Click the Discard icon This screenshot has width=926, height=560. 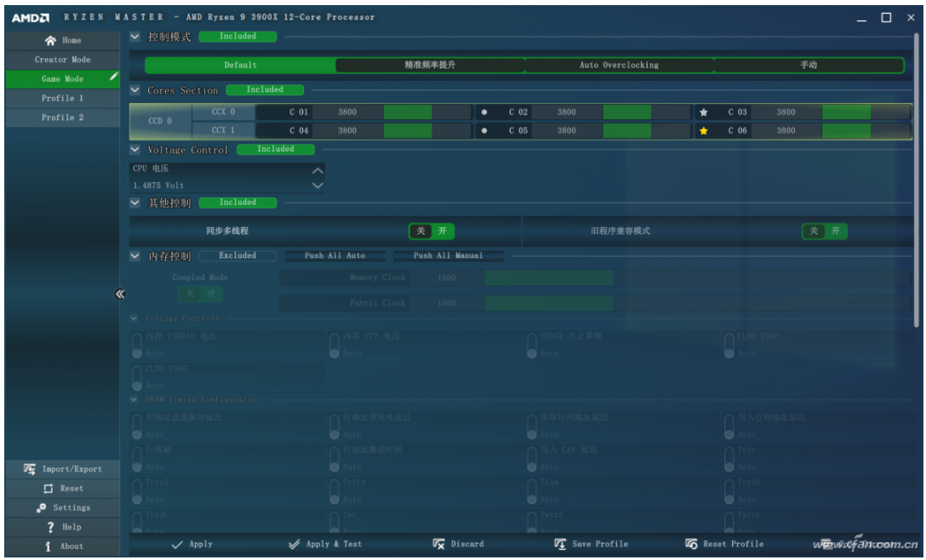(438, 544)
